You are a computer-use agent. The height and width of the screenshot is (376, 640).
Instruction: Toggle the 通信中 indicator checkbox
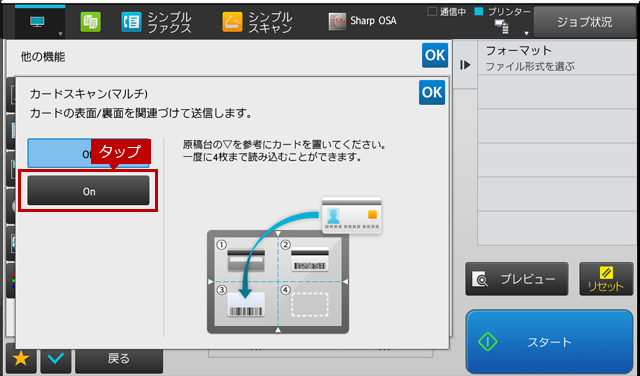tap(432, 12)
